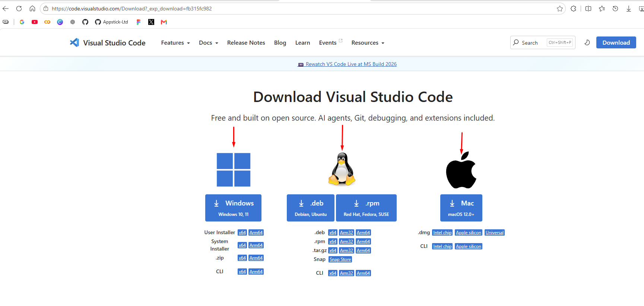Open Gmail bookmark icon
The height and width of the screenshot is (306, 644).
pos(164,22)
